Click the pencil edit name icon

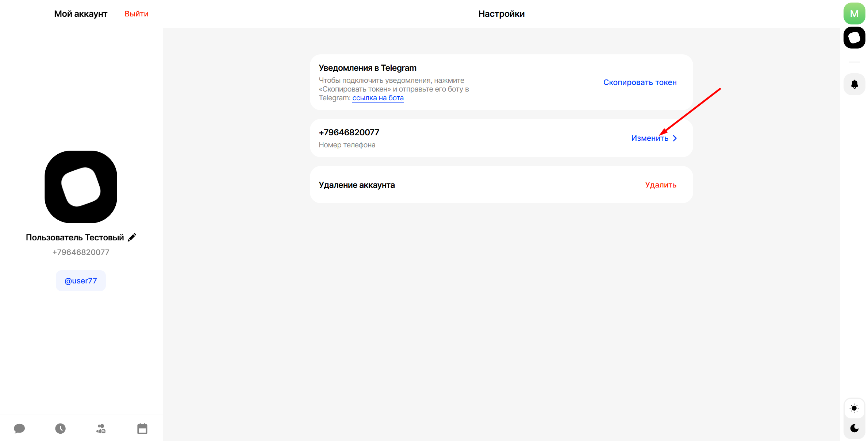click(x=132, y=237)
